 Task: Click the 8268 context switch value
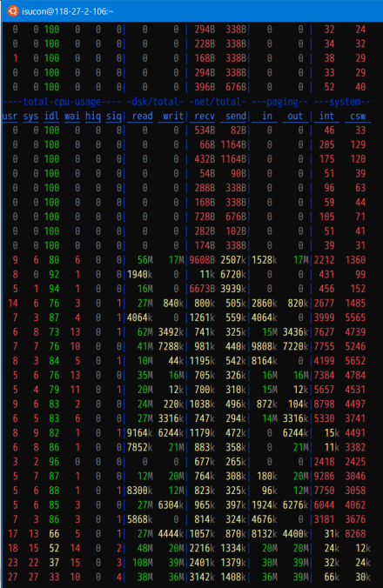(x=355, y=533)
